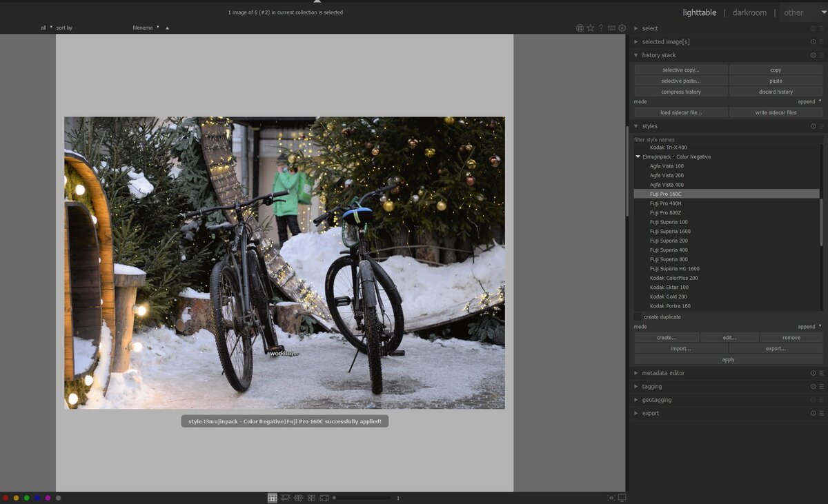Screen dimensions: 828x504
Task: Apply the selected style
Action: (729, 360)
